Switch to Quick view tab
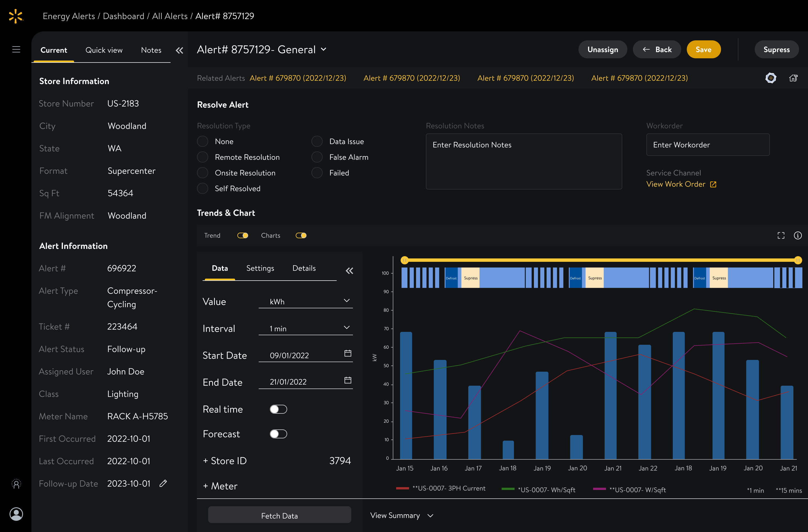 pyautogui.click(x=104, y=50)
